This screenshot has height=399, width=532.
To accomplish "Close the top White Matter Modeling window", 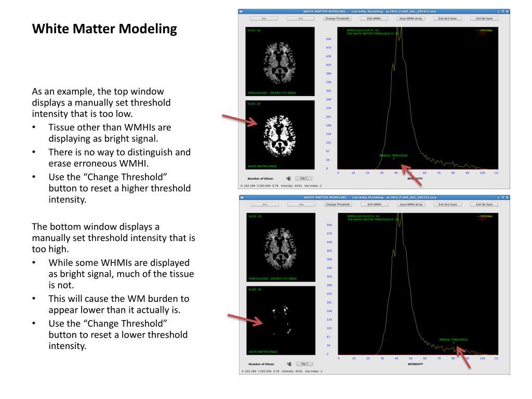I will tap(507, 11).
